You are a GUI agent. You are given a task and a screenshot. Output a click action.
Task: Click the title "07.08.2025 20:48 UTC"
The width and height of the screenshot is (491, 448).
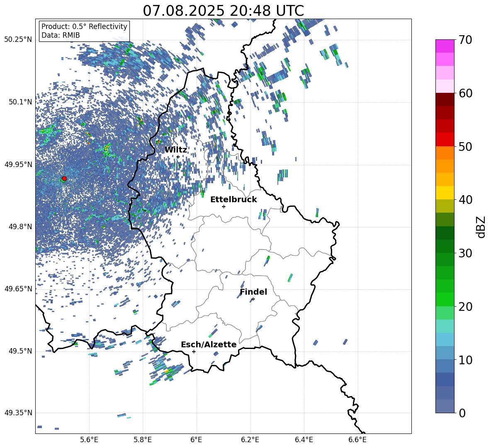(223, 11)
